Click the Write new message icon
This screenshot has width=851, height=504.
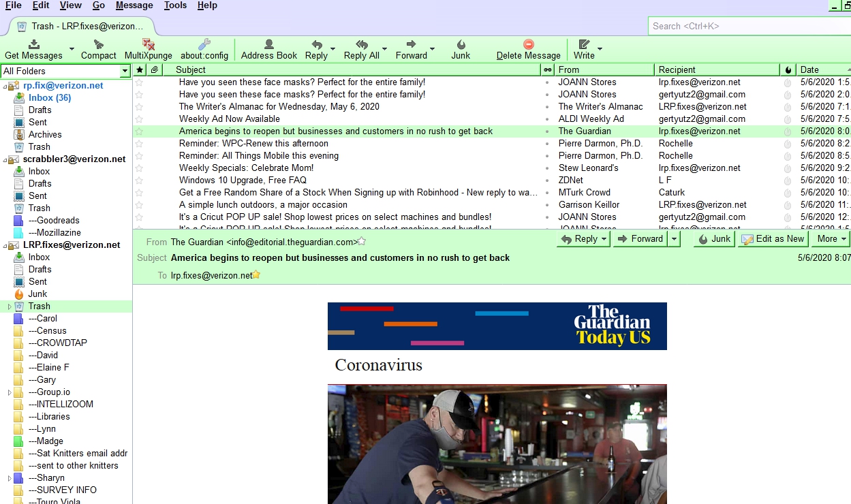(584, 44)
